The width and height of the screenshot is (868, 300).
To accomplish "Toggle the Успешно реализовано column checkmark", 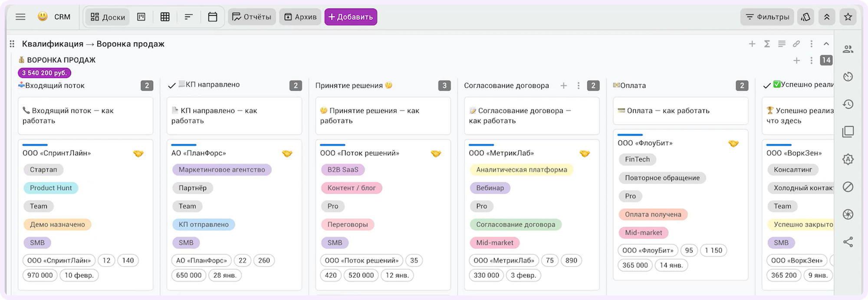I will (x=767, y=86).
